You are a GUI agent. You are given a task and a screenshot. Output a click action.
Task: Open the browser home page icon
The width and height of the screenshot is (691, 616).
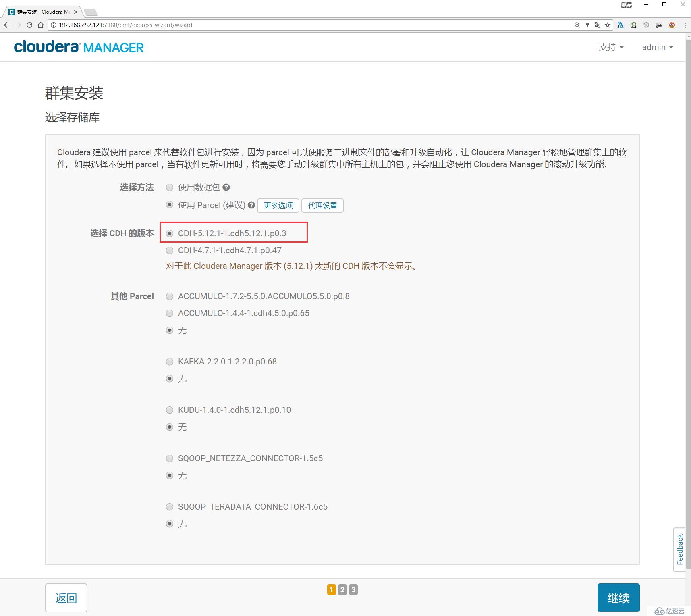click(41, 25)
